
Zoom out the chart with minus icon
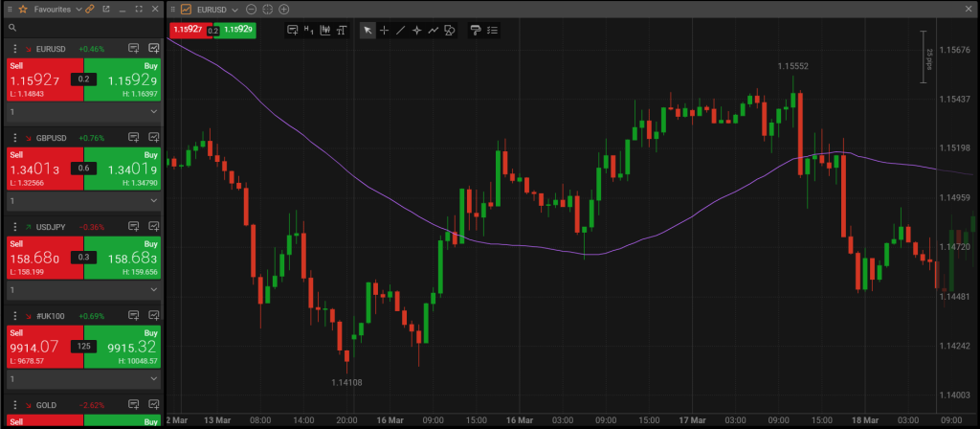click(x=252, y=10)
